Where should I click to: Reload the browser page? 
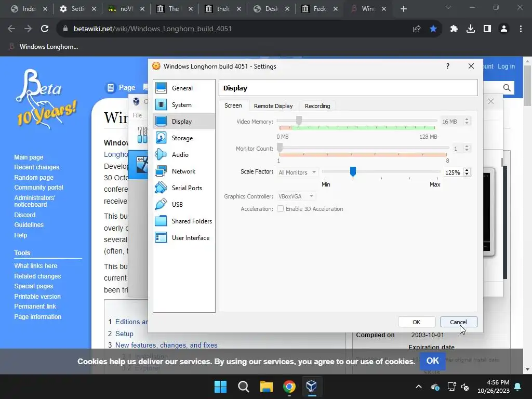(x=45, y=29)
